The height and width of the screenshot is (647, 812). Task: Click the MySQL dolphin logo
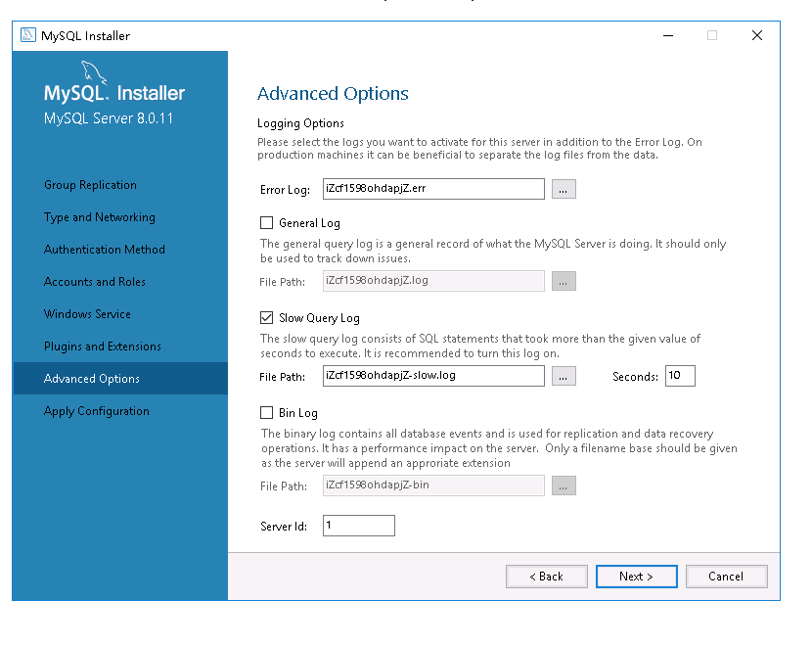pos(94,72)
